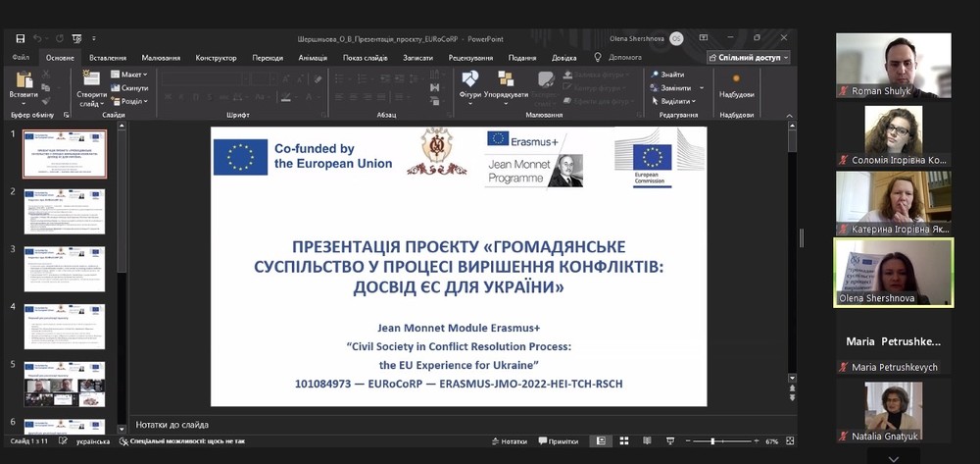This screenshot has width=980, height=464.
Task: Select slide 5 thumbnail
Action: point(65,384)
